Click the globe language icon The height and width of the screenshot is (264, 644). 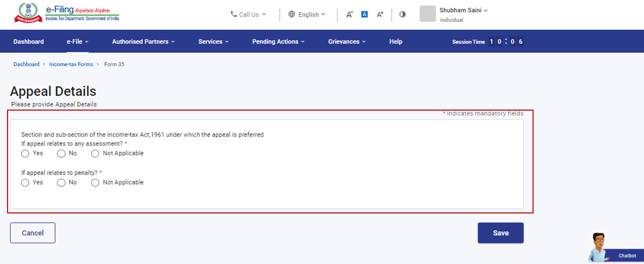pyautogui.click(x=292, y=14)
